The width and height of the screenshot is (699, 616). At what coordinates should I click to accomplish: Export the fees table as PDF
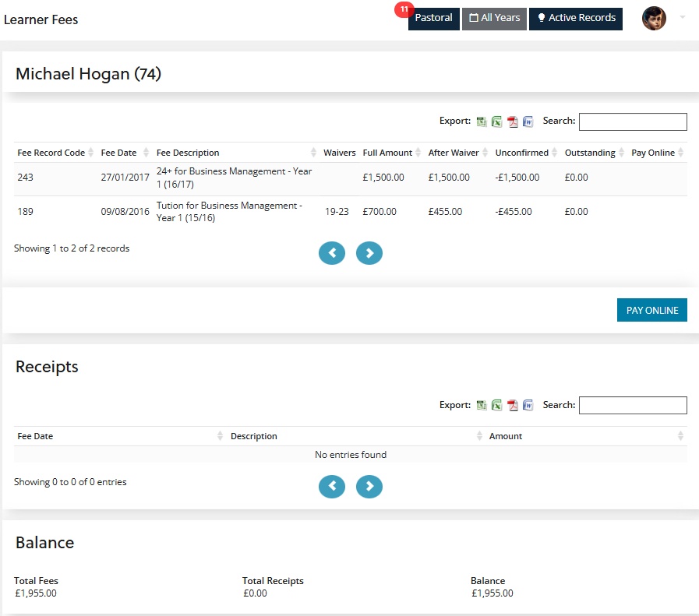(512, 121)
